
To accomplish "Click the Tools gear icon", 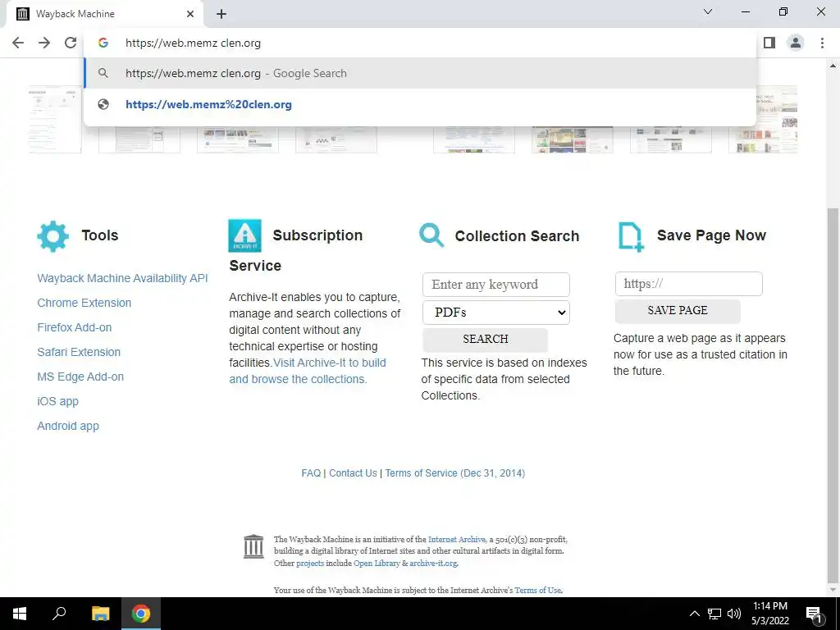I will click(x=53, y=236).
